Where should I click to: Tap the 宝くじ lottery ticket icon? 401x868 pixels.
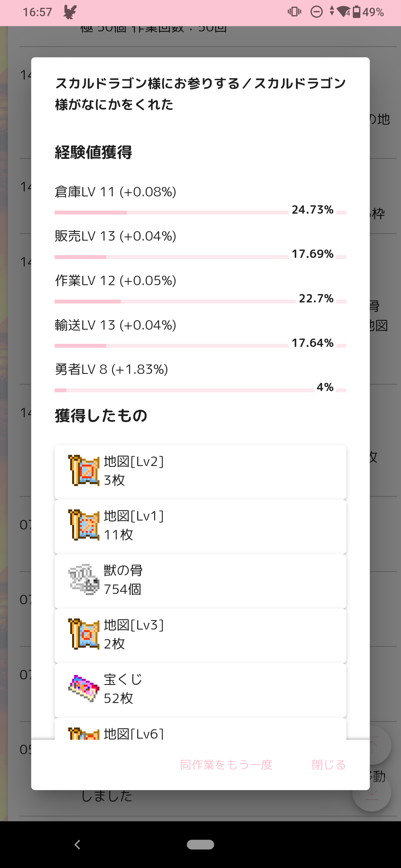click(84, 688)
